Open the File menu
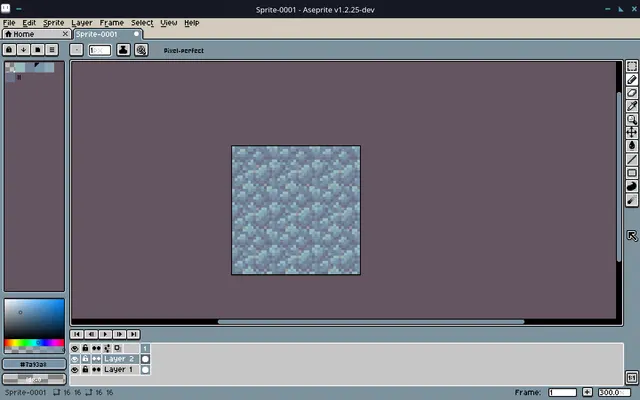Viewport: 640px width, 400px height. click(9, 23)
